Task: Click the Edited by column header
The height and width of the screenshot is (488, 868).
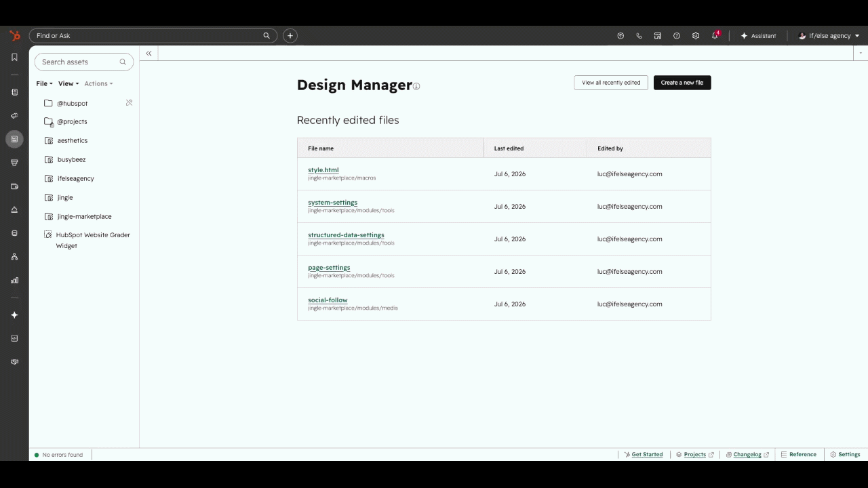Action: (649, 148)
